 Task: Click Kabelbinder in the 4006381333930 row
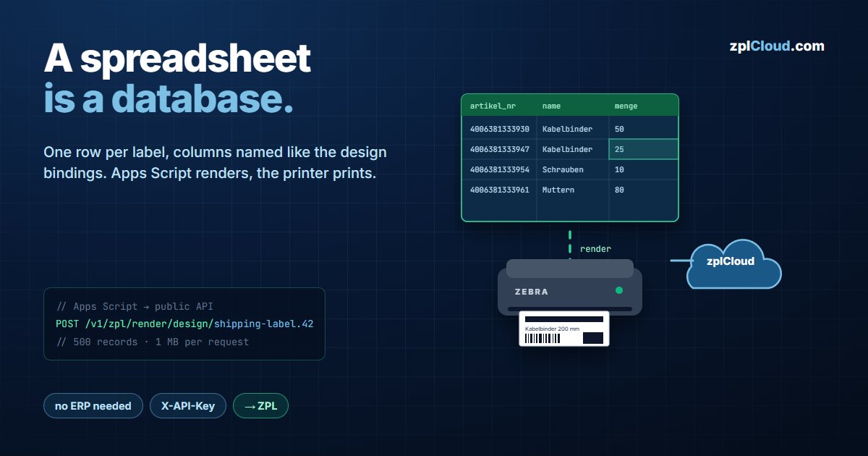[567, 129]
